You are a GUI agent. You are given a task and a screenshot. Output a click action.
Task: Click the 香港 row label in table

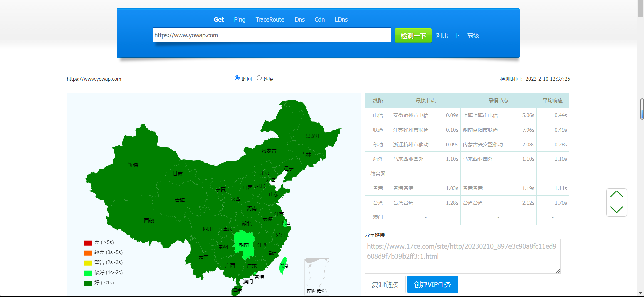(378, 188)
